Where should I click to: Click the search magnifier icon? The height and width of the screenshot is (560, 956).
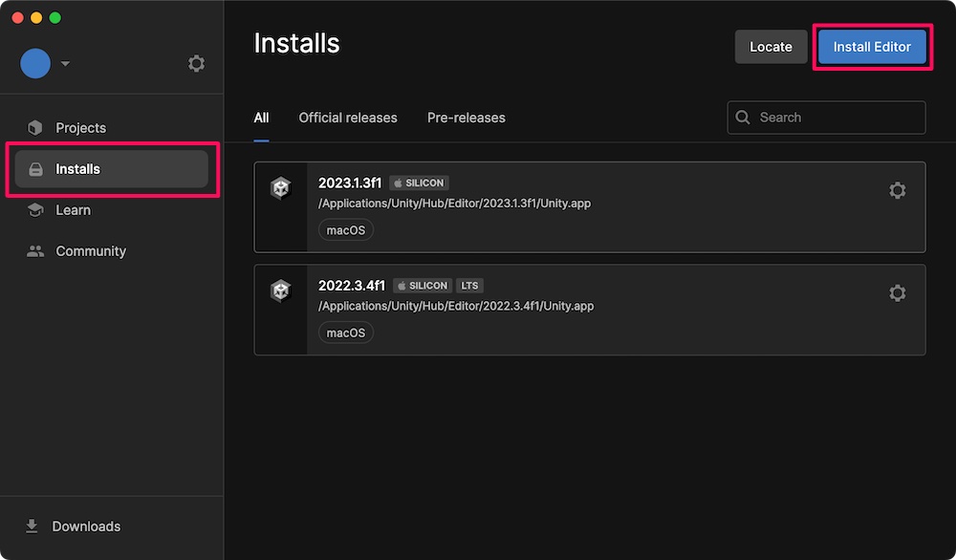tap(743, 118)
